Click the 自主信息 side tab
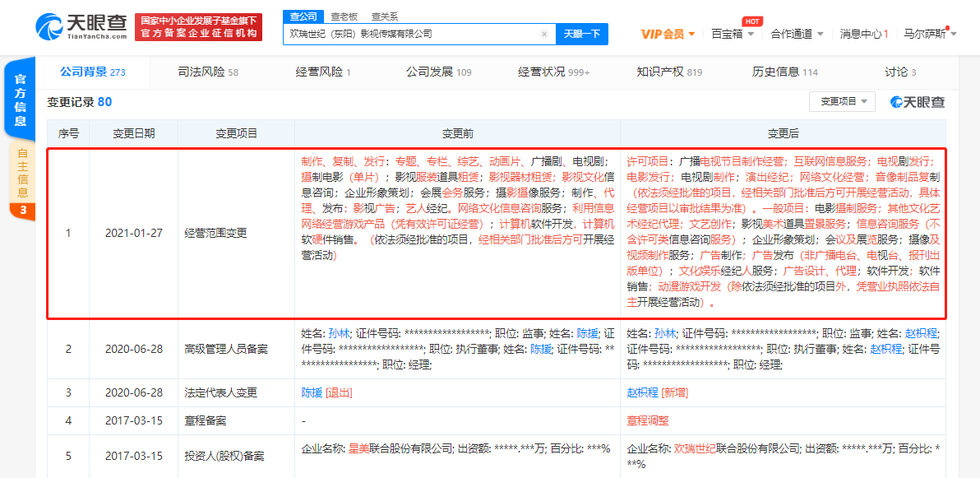The width and height of the screenshot is (980, 478). pyautogui.click(x=22, y=179)
